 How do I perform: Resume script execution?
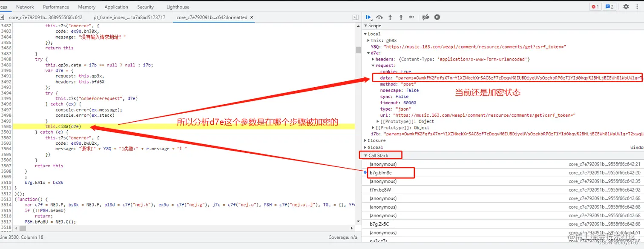[368, 17]
